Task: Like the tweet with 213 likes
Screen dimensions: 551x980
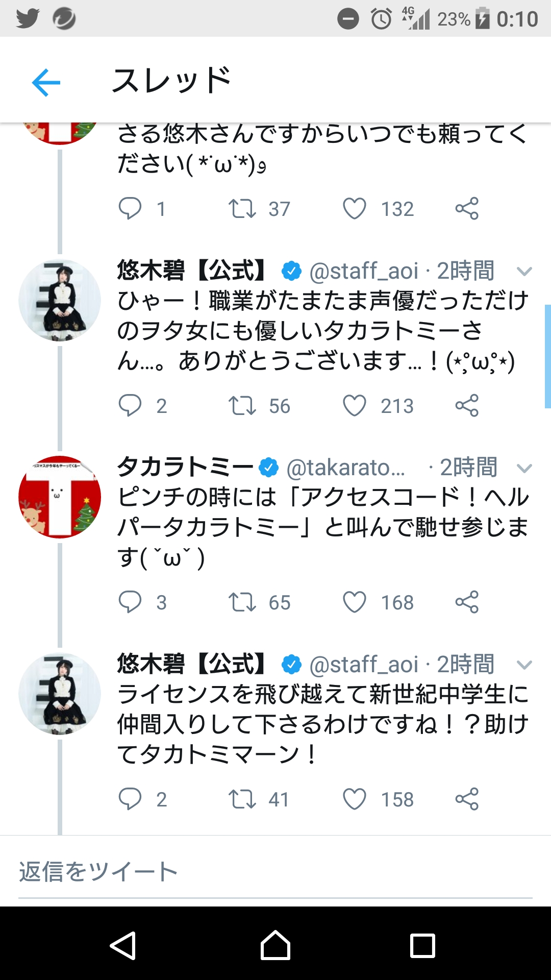Action: coord(355,406)
